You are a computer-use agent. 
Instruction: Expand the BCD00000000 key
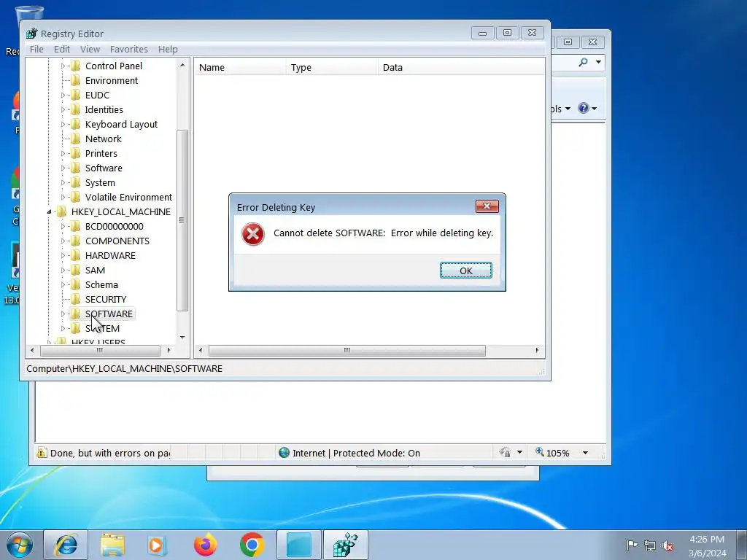coord(63,227)
